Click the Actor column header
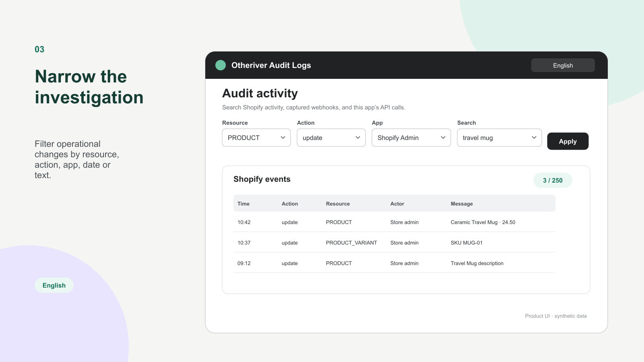This screenshot has width=644, height=362. click(x=397, y=204)
